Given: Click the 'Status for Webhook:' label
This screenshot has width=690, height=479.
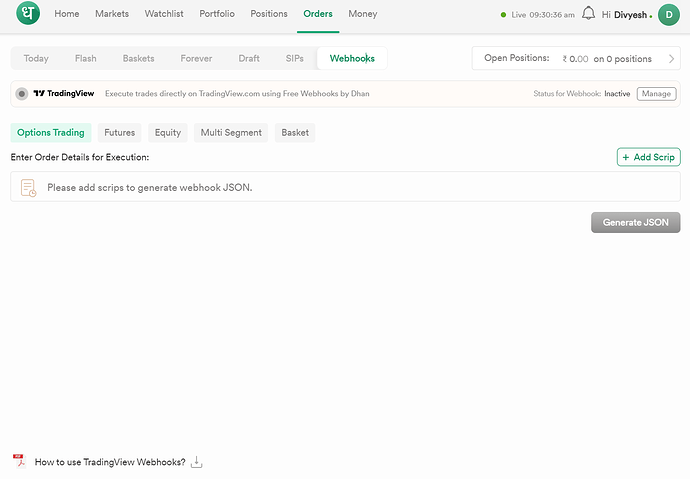Looking at the screenshot, I should [567, 94].
